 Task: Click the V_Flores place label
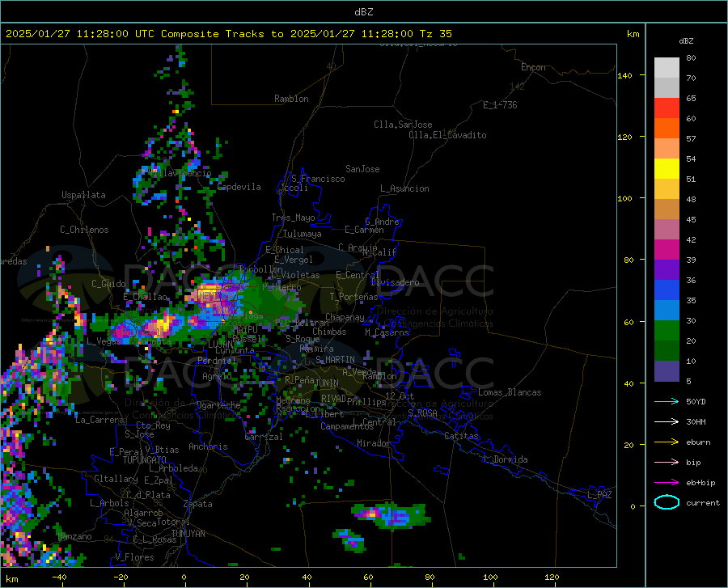pyautogui.click(x=134, y=557)
